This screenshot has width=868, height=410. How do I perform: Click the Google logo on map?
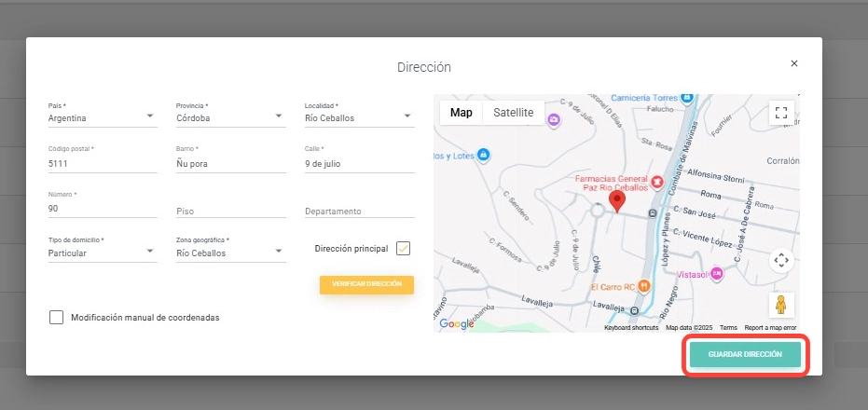[457, 323]
